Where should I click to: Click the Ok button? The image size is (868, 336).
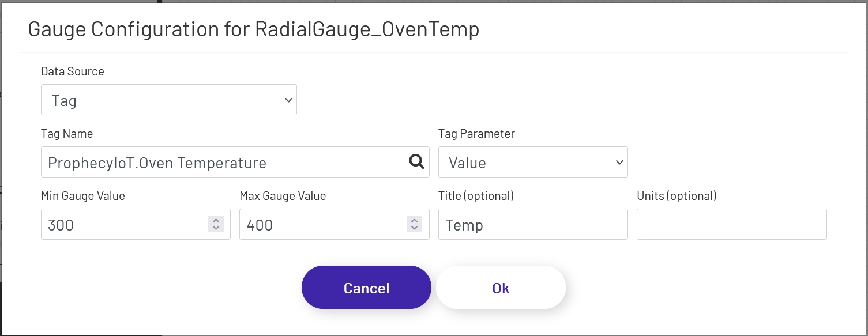click(500, 287)
